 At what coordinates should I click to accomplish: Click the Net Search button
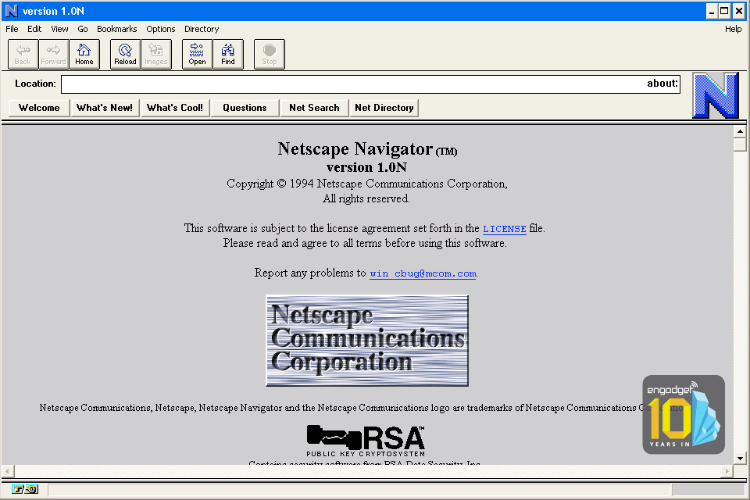(314, 108)
